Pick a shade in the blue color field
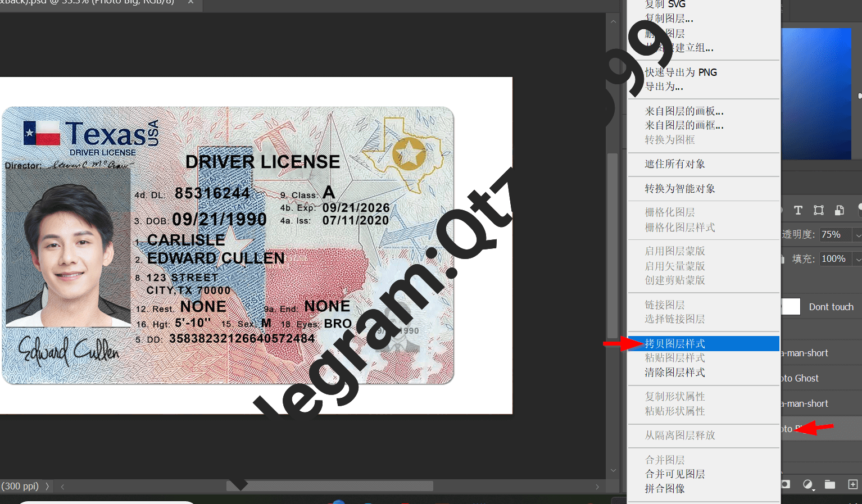This screenshot has width=862, height=504. tap(816, 94)
